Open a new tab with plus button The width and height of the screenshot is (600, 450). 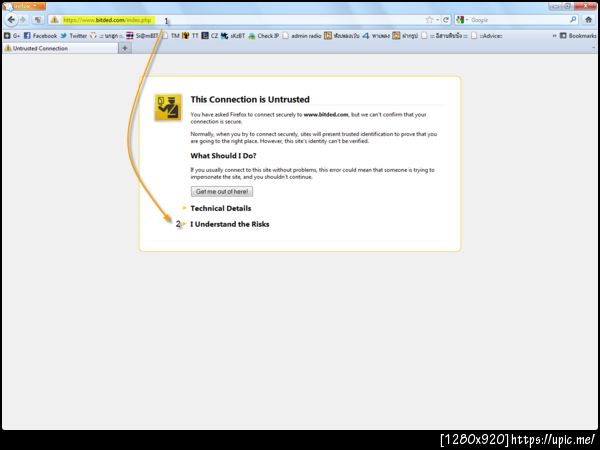pos(125,48)
